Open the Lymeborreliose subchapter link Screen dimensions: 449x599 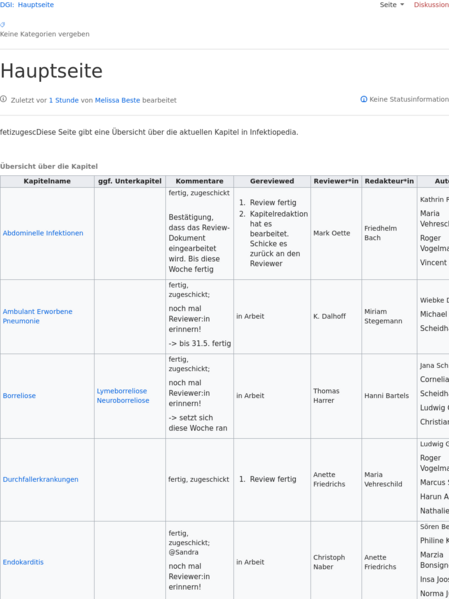[x=122, y=391]
